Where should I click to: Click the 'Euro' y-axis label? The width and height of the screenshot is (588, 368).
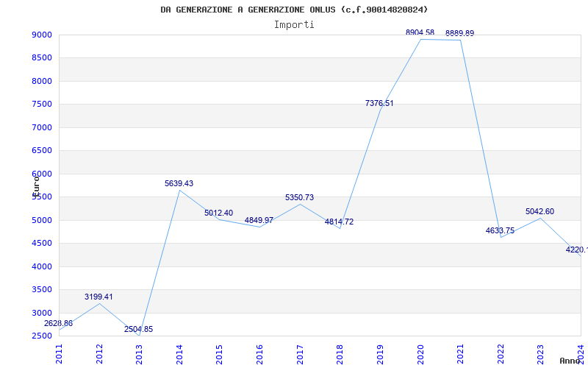click(36, 185)
